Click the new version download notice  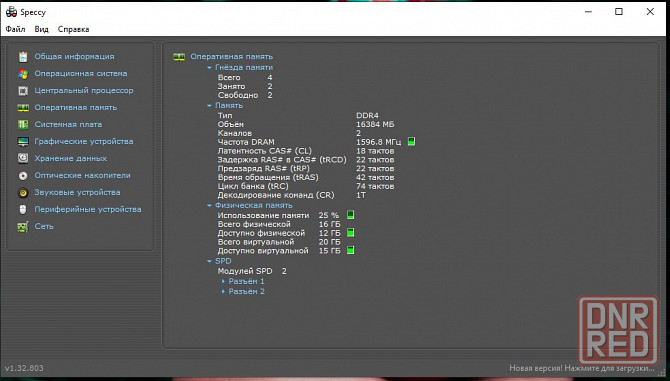pos(582,368)
